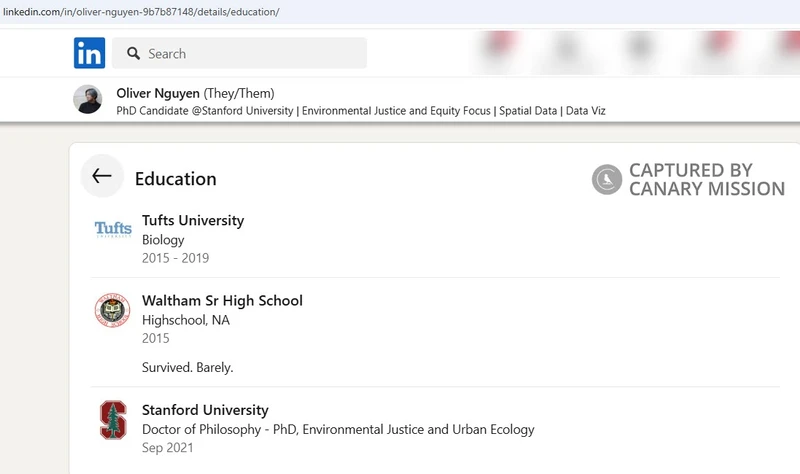This screenshot has width=800, height=474.
Task: Select the "Survived. Barely." description text
Action: point(187,367)
